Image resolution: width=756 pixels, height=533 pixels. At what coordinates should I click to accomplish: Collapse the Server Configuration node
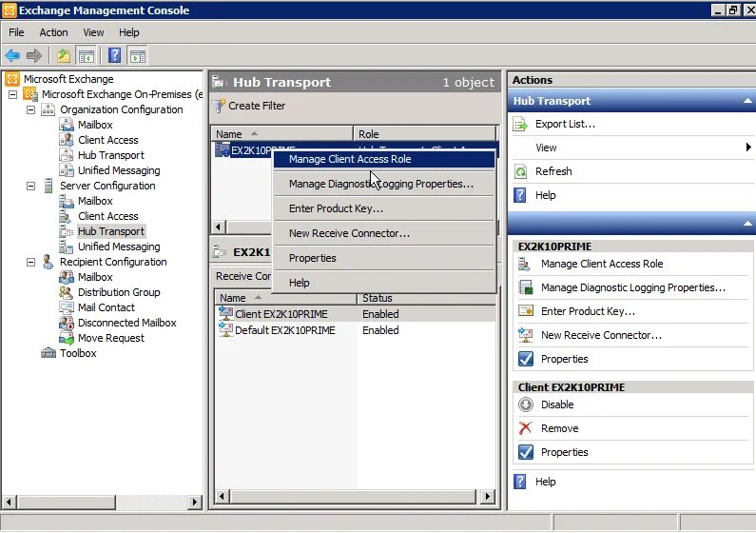pyautogui.click(x=30, y=187)
